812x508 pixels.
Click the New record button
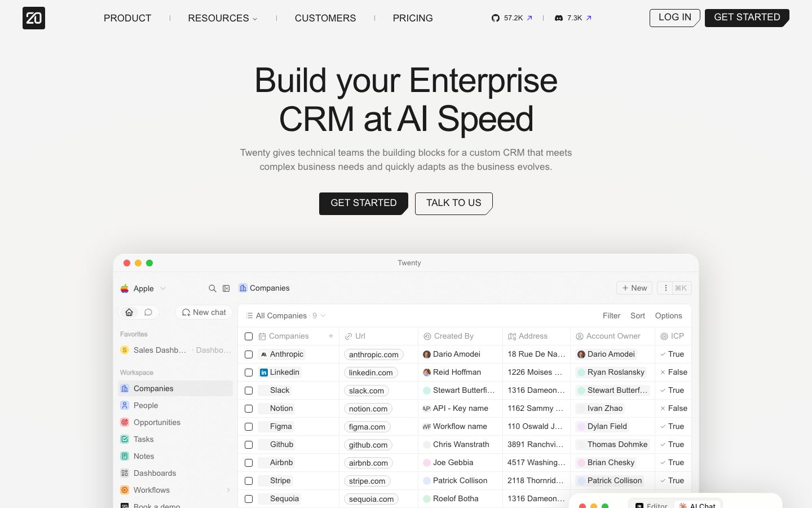(x=634, y=288)
